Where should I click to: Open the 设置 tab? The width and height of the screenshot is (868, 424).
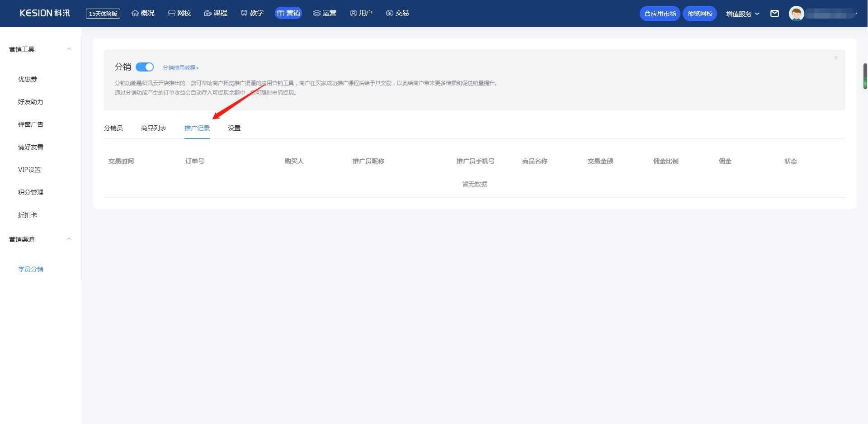coord(234,128)
